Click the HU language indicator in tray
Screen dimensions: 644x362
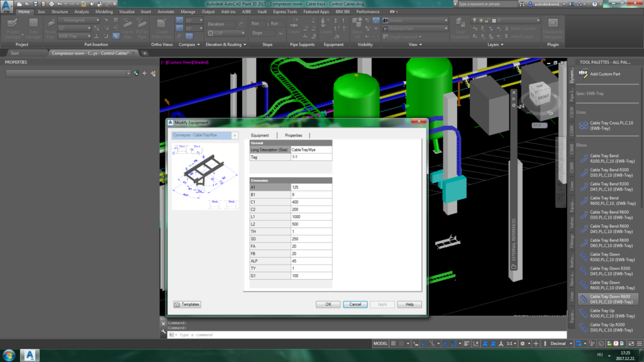599,354
